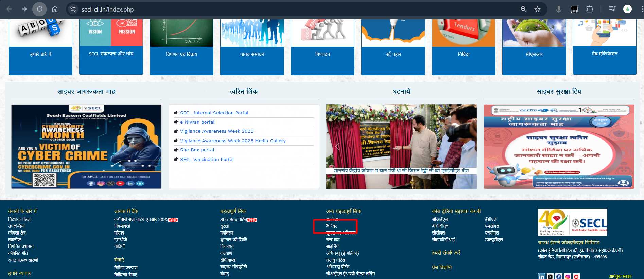The image size is (644, 279).
Task: Open the Instagram footer icon
Action: tap(568, 276)
